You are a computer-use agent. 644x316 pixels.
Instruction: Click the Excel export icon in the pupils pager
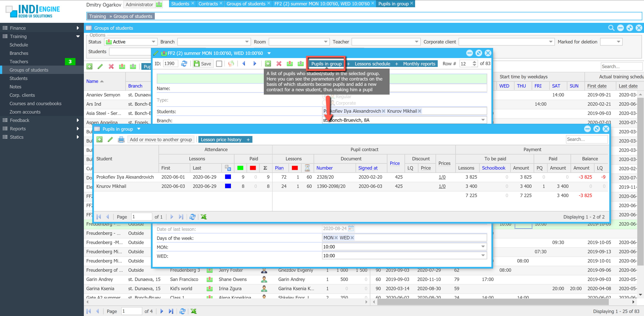tap(204, 217)
